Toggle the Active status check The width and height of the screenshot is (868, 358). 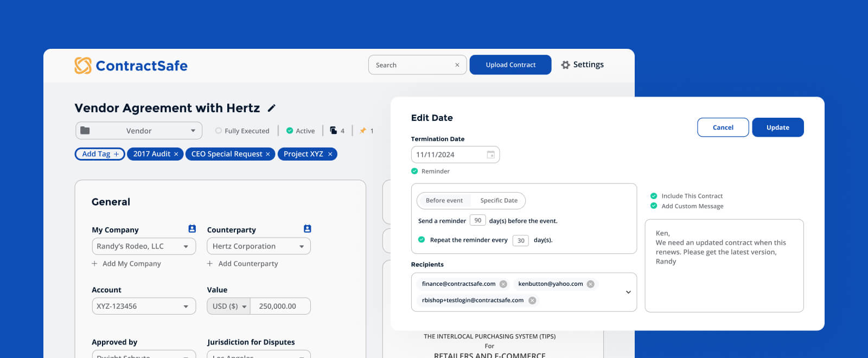click(x=290, y=131)
